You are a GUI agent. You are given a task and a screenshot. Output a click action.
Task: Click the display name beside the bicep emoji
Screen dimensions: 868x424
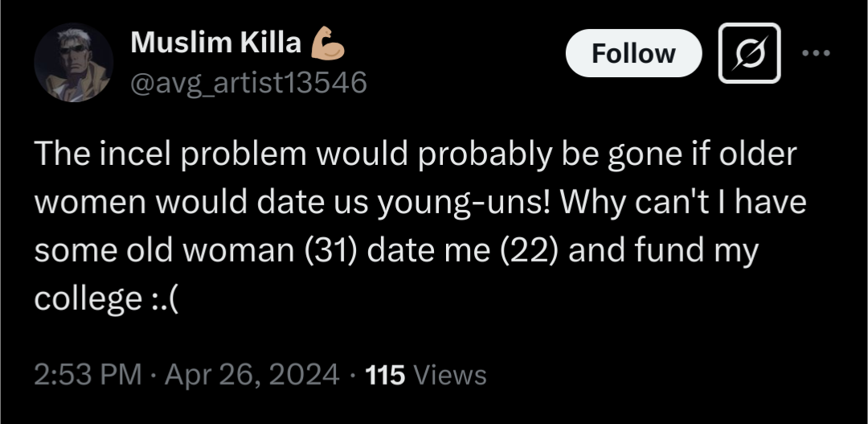tap(215, 44)
